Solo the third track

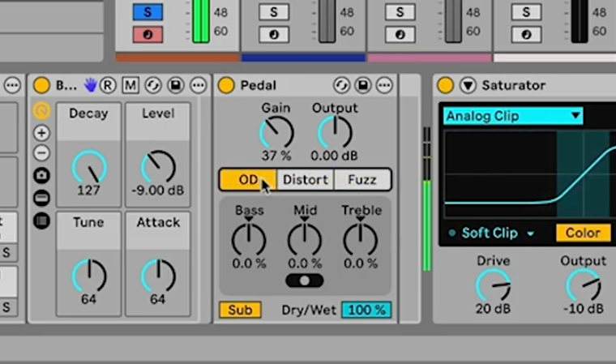tap(400, 12)
